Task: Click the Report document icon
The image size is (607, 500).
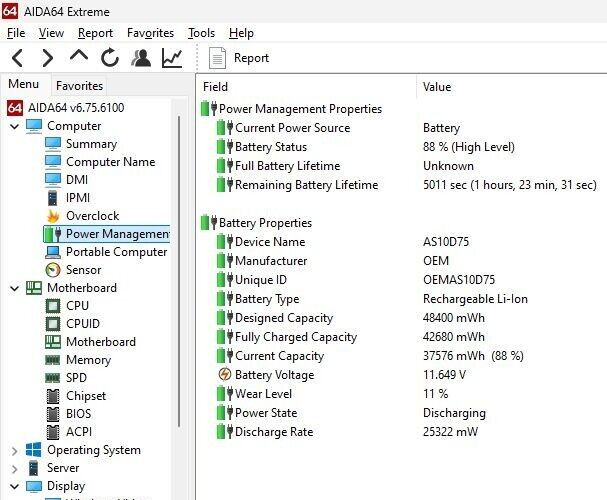Action: 217,58
